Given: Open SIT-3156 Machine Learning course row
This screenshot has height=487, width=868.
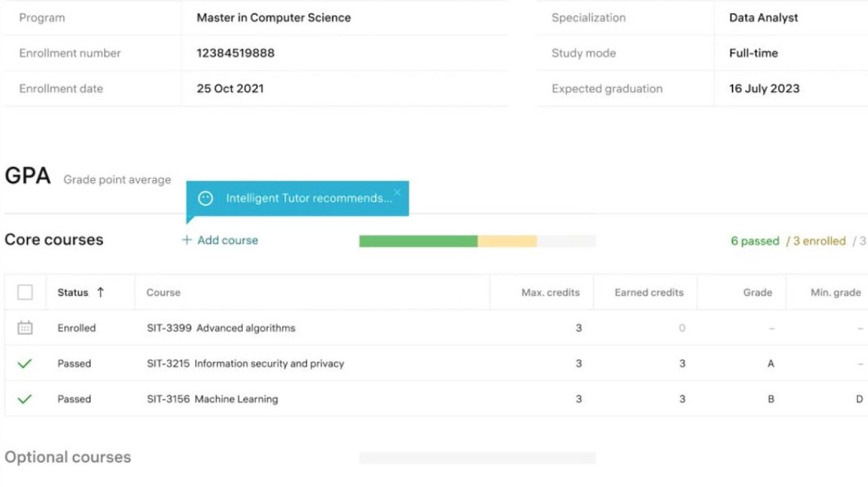Looking at the screenshot, I should [436, 399].
